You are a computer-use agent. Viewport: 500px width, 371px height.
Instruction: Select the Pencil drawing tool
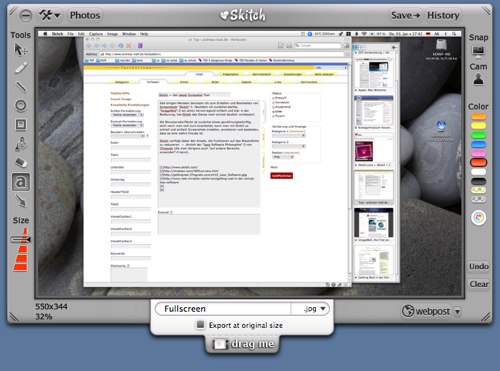pos(21,68)
